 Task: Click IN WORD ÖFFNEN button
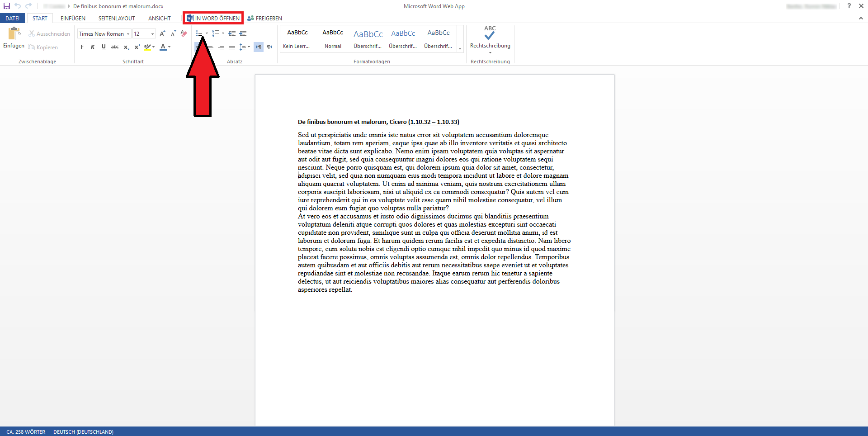[213, 19]
